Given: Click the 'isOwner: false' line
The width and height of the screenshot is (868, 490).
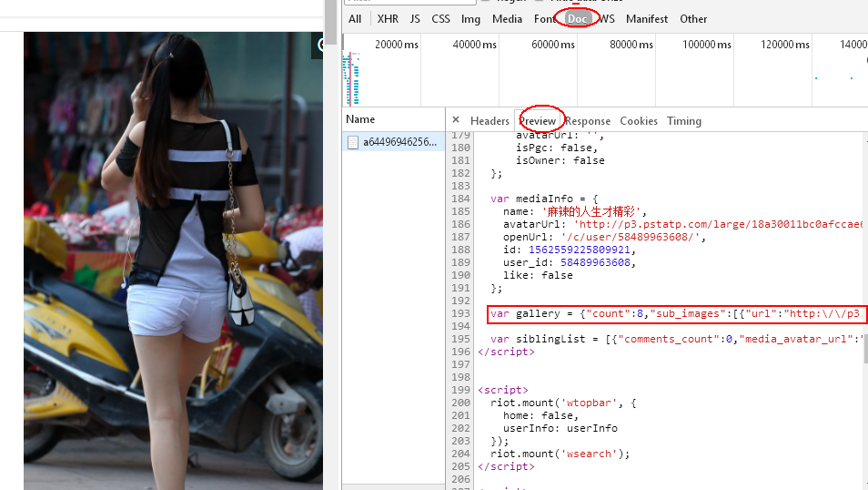Looking at the screenshot, I should coord(560,160).
